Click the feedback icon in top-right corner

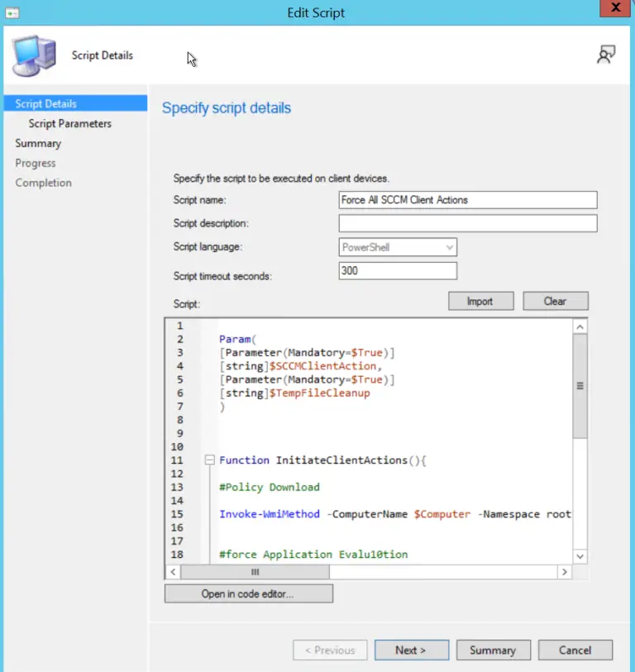(x=606, y=55)
